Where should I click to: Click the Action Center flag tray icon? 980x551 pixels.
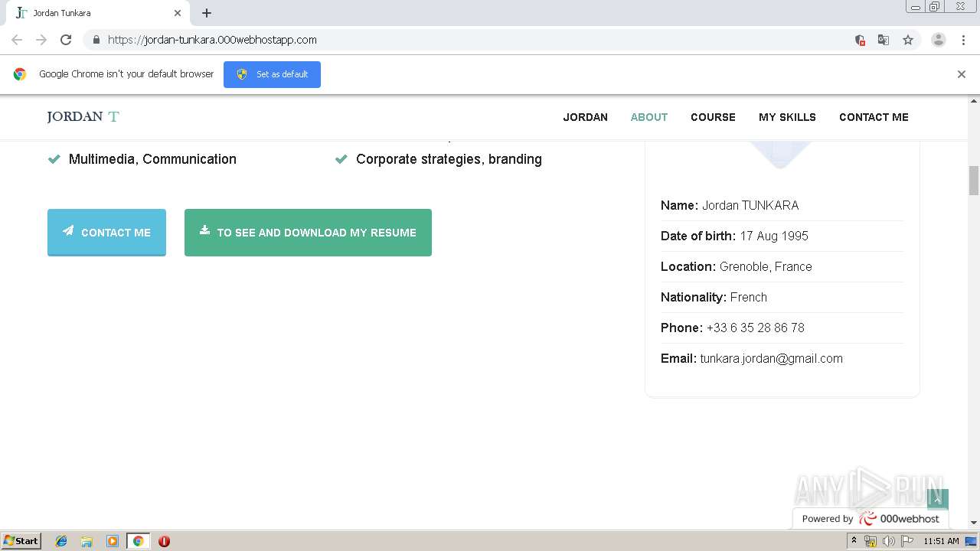coord(907,541)
